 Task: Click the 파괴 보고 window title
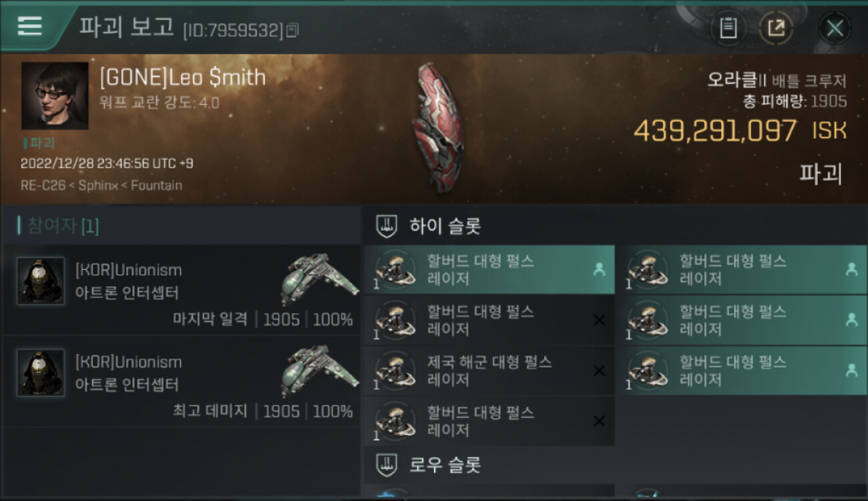pyautogui.click(x=127, y=27)
